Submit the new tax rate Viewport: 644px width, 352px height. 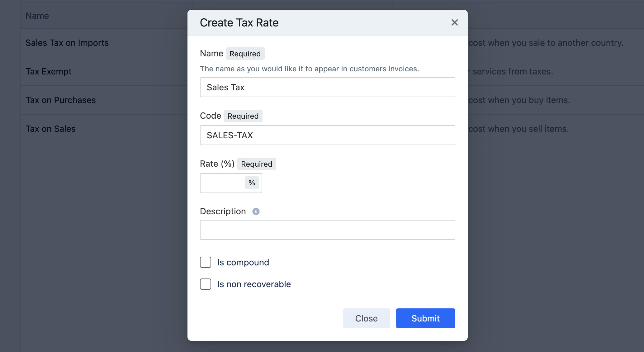(x=425, y=318)
